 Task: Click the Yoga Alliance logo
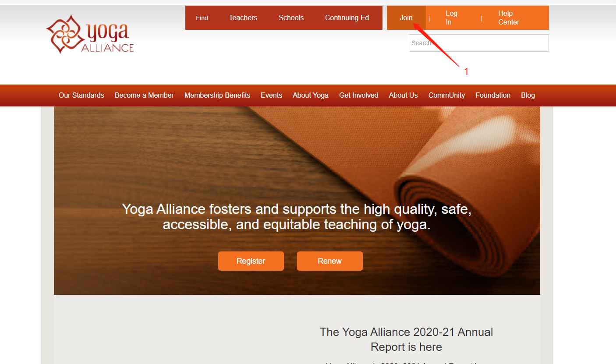[x=90, y=34]
